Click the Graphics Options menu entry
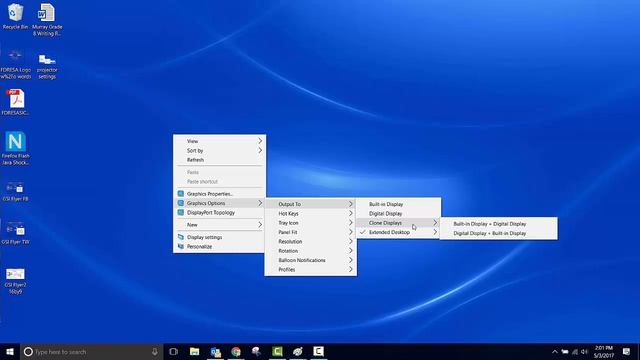The height and width of the screenshot is (360, 640). point(220,203)
